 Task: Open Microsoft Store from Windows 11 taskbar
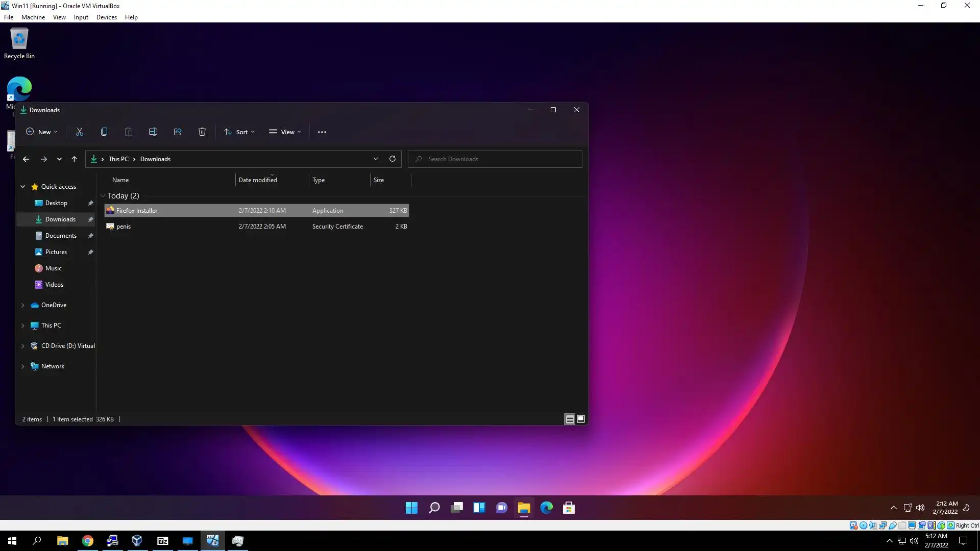569,508
